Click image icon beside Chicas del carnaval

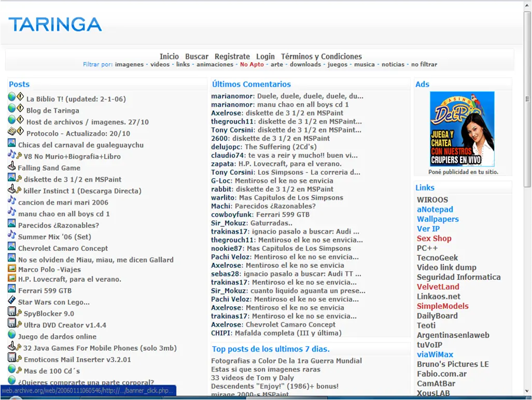click(x=12, y=143)
